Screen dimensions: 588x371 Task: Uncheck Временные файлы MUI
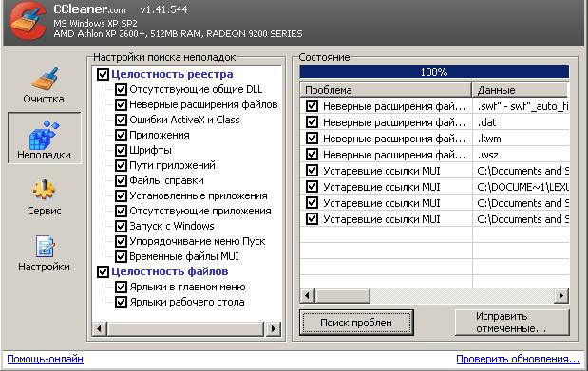tap(121, 256)
